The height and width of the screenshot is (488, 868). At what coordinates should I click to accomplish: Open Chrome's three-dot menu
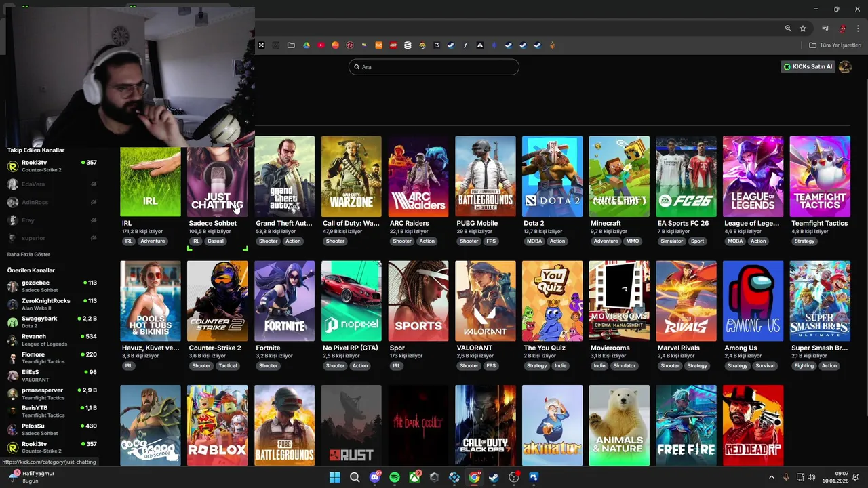(858, 28)
